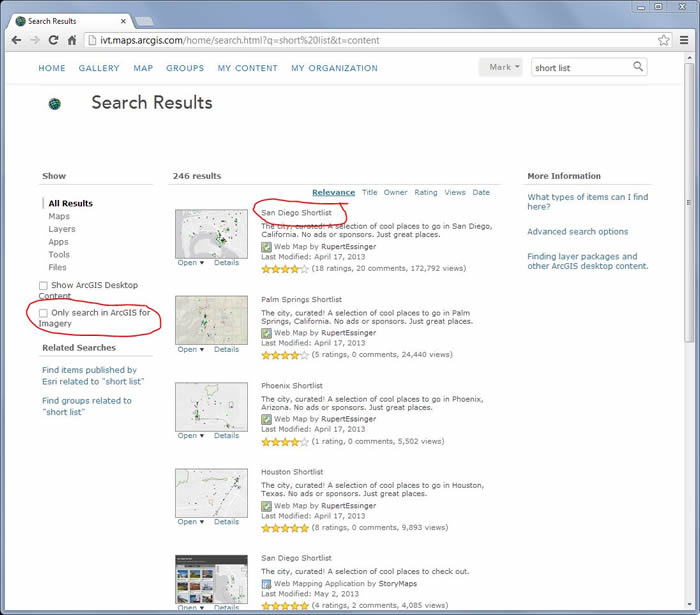Open the Phoenix Shortlist title
The width and height of the screenshot is (700, 615).
point(292,386)
